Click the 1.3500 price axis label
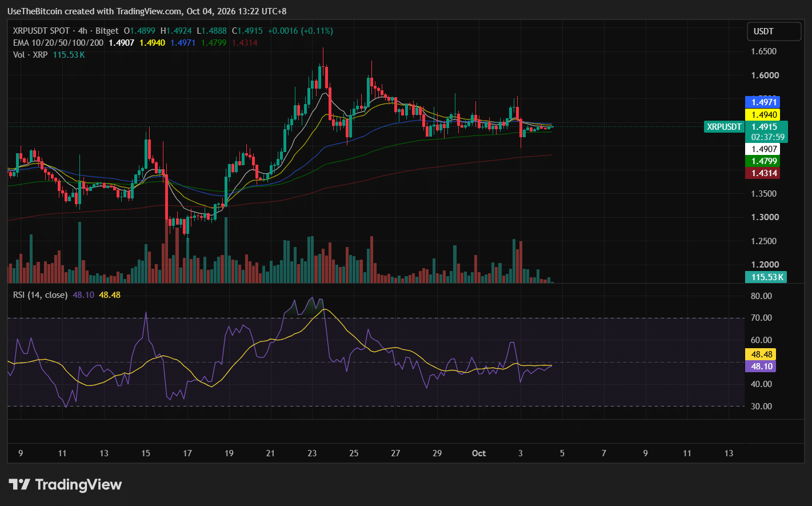Image resolution: width=812 pixels, height=506 pixels. click(x=764, y=194)
